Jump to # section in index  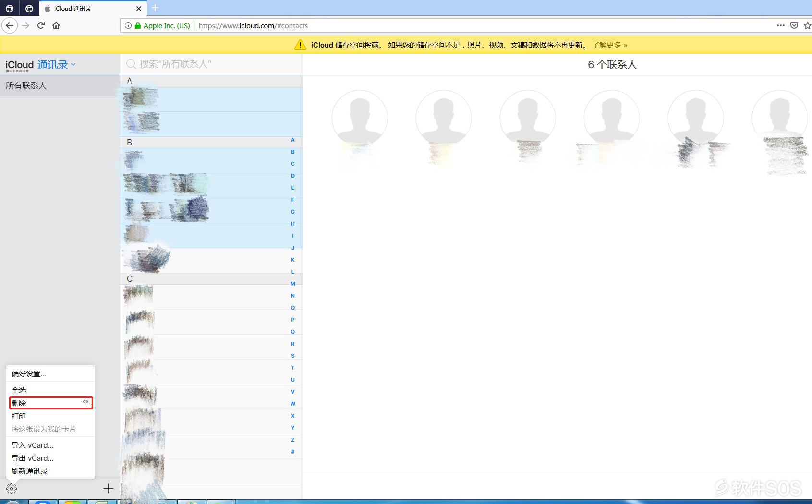coord(292,452)
